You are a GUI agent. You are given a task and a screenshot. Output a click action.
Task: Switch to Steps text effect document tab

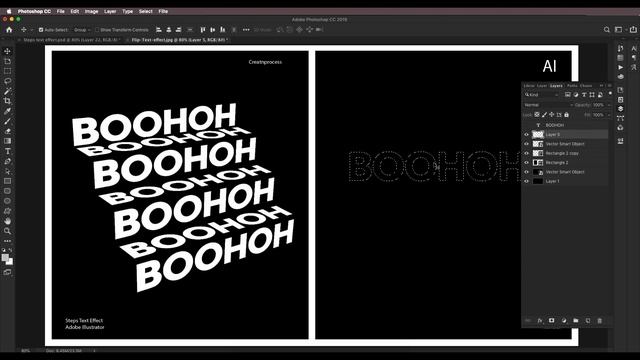coord(71,40)
